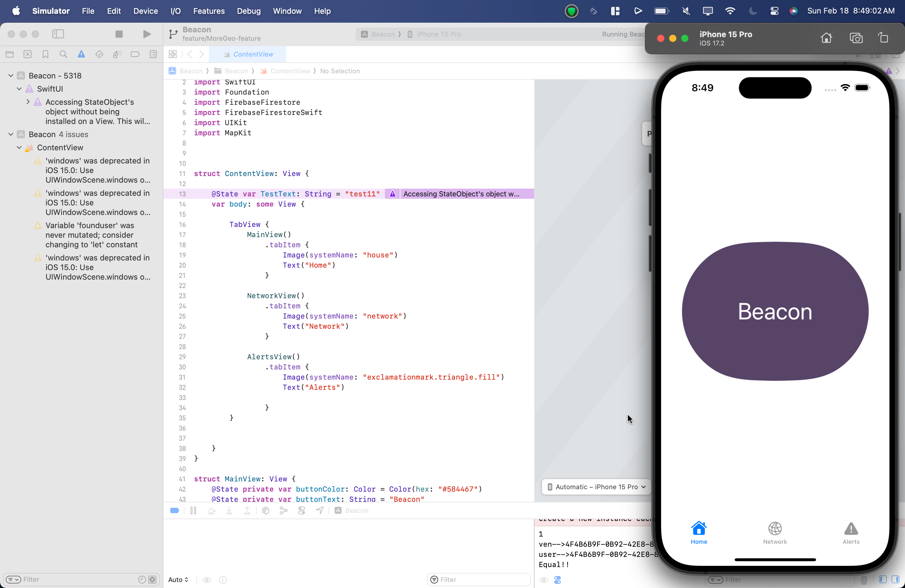
Task: Toggle breakpoints activation in debug bar
Action: pos(174,510)
